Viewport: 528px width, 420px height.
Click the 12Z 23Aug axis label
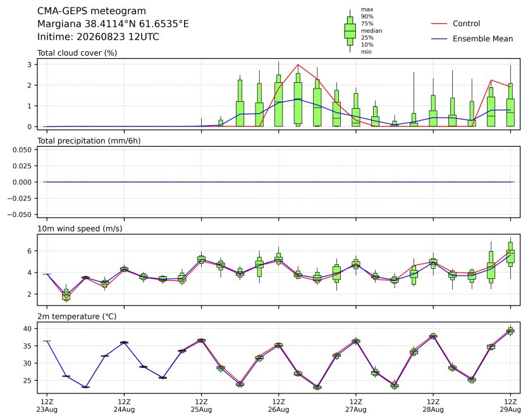pos(47,406)
